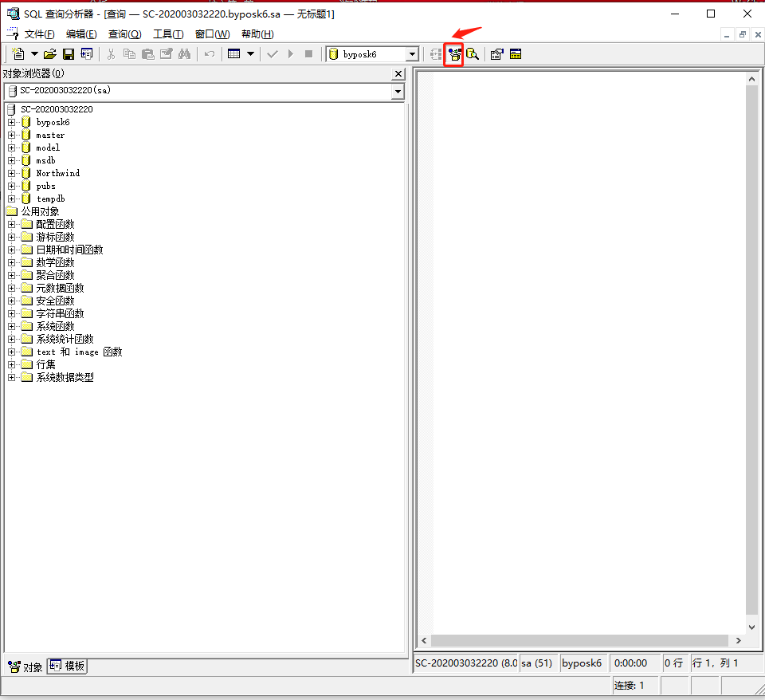Toggle the highlighted Object Browser icon
The image size is (765, 700).
coord(453,53)
